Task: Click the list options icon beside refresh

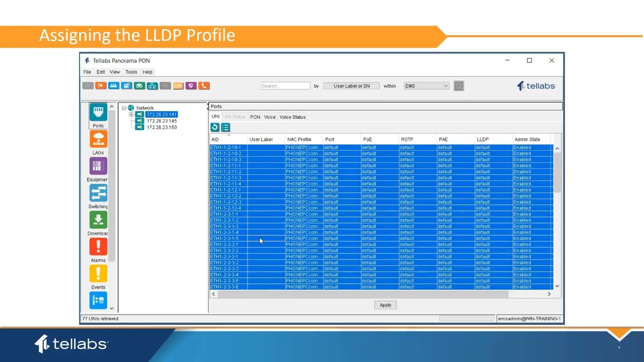Action: [x=225, y=128]
